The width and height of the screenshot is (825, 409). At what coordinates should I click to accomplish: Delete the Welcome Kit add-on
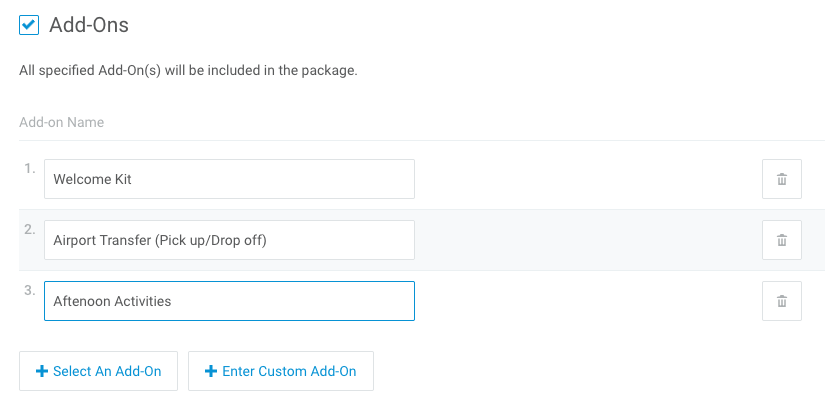[781, 179]
